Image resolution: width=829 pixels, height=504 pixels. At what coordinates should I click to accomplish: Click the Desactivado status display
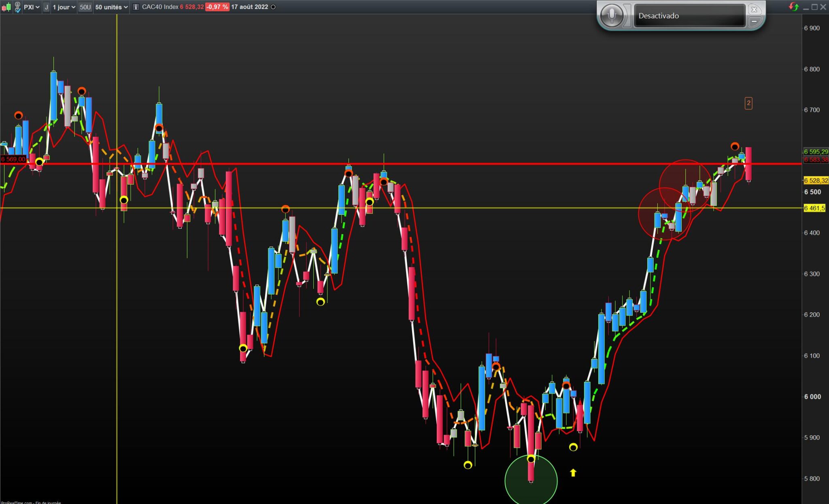689,16
